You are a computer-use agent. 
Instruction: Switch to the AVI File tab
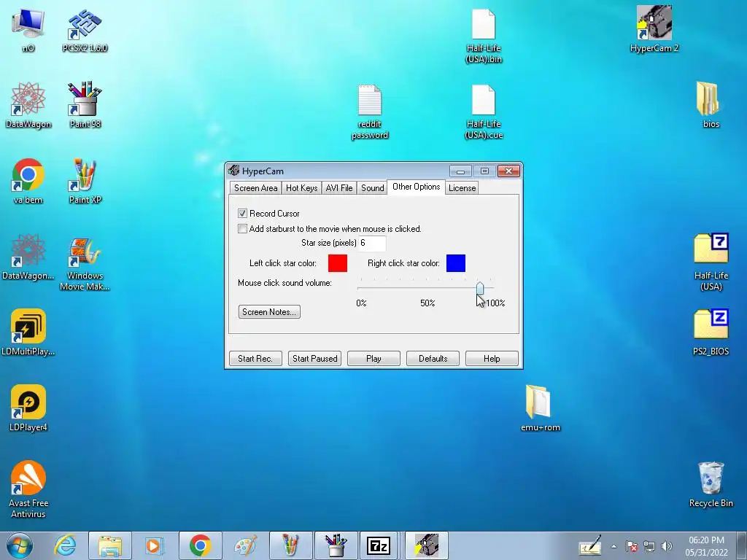tap(339, 187)
